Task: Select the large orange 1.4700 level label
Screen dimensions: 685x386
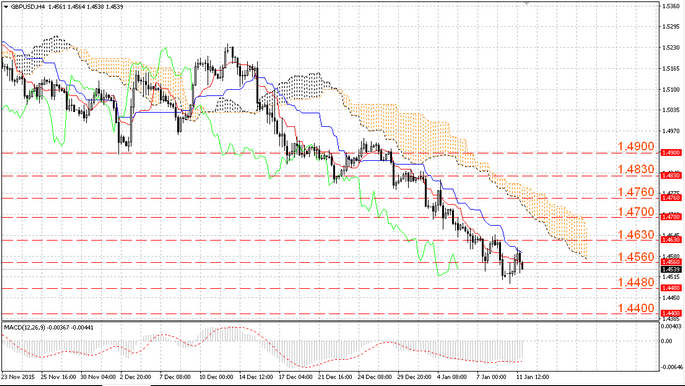Action: pos(637,213)
